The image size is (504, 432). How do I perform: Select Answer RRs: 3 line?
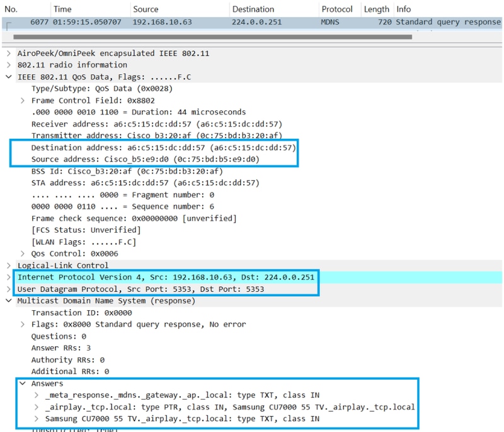pyautogui.click(x=61, y=347)
